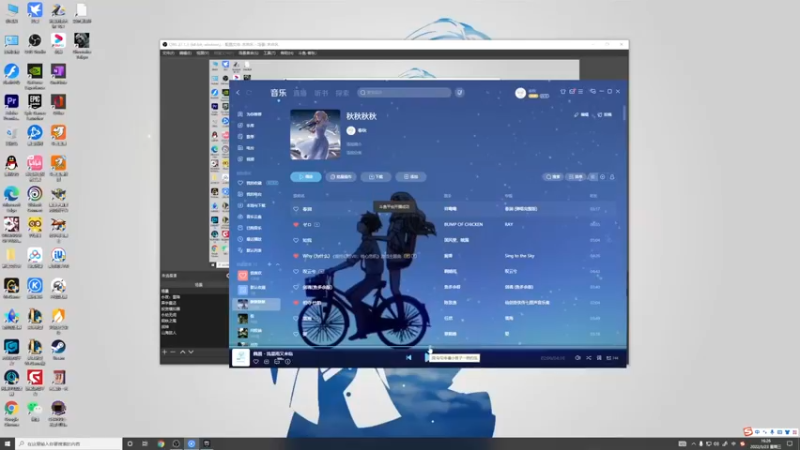Collapse the sidebar playlists section with the chevron

[x=278, y=264]
